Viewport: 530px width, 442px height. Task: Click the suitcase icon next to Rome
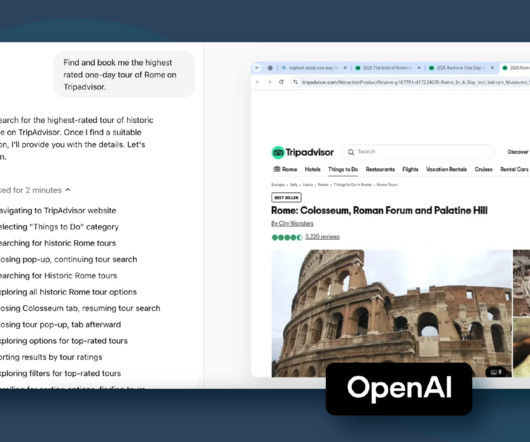(277, 169)
